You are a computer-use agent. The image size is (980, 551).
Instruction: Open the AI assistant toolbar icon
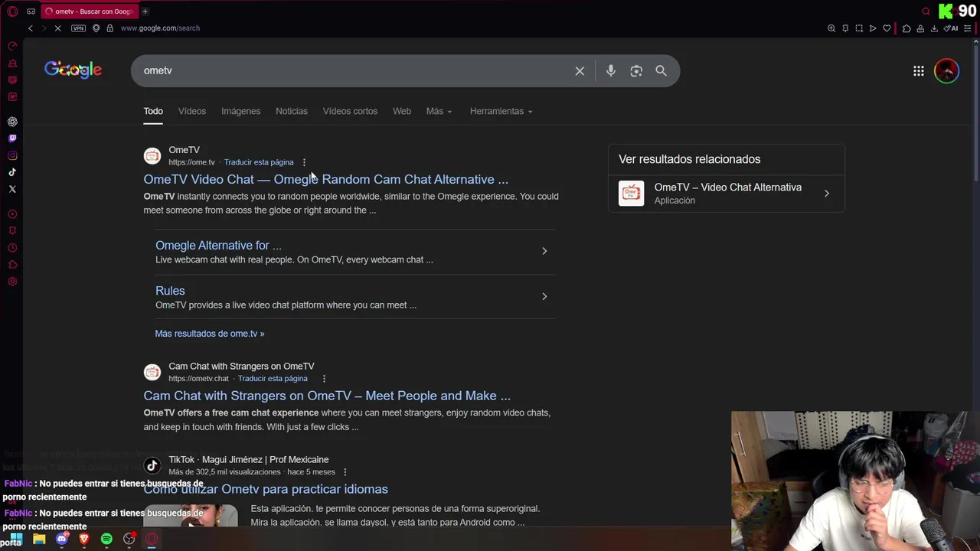(x=952, y=28)
